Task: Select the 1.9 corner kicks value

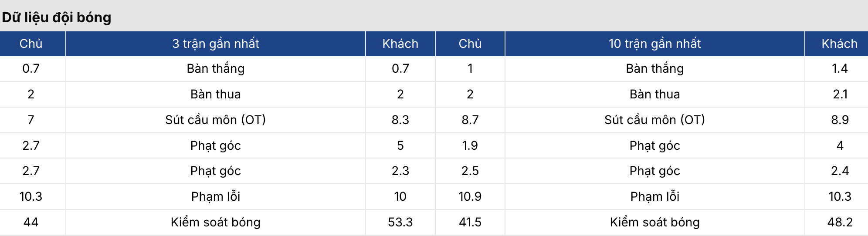Action: click(470, 145)
